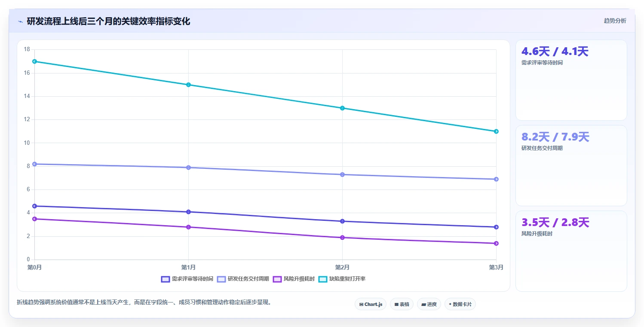Viewport: 644px width, 327px height.
Task: Click the chart title text in header
Action: (x=108, y=21)
